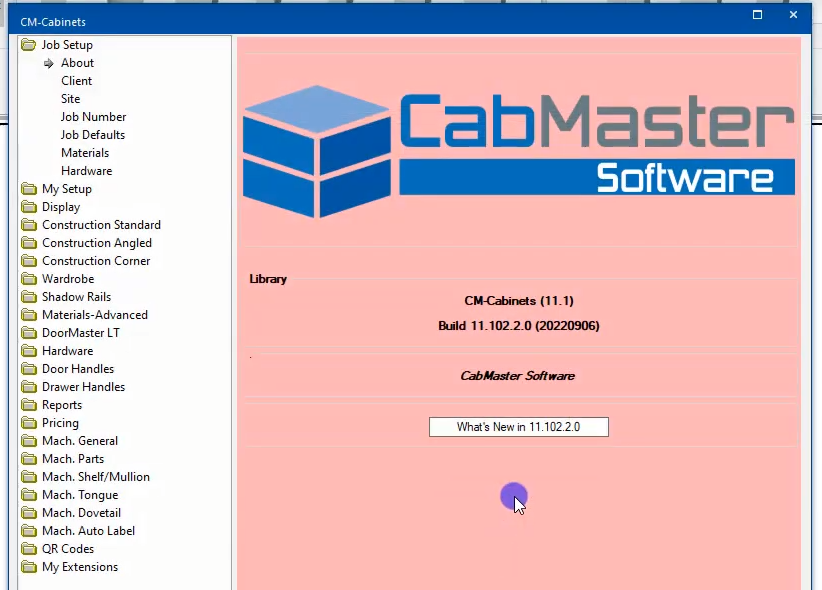Click the CabMaster Software logo image
Screen dimensions: 822x590
(x=518, y=150)
